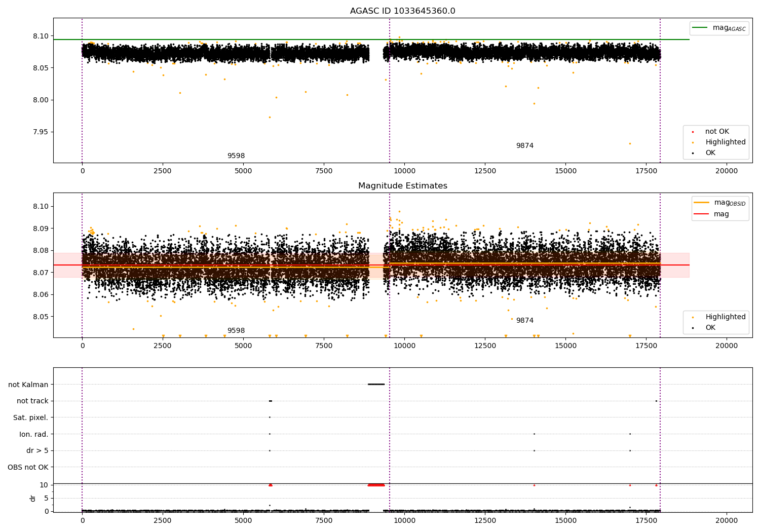Click the long red run of dr markers under the not Kalman flags
The height and width of the screenshot is (532, 760).
click(x=376, y=485)
